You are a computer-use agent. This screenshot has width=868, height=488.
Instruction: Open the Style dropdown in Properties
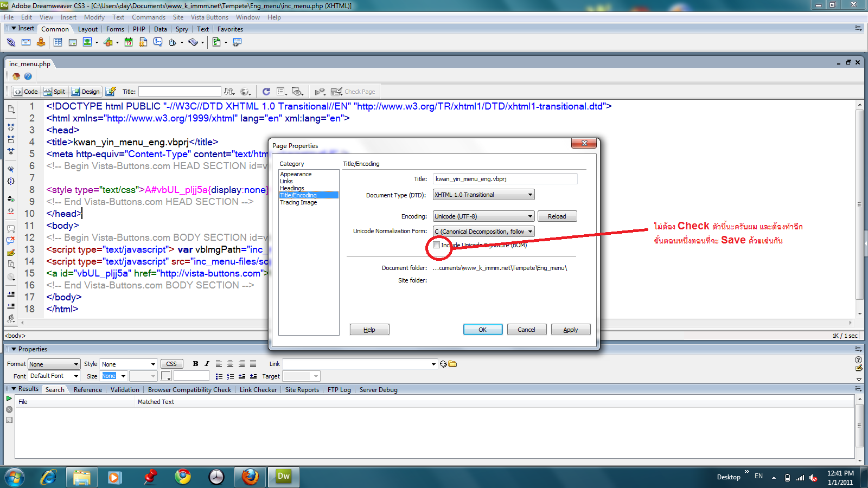click(129, 364)
